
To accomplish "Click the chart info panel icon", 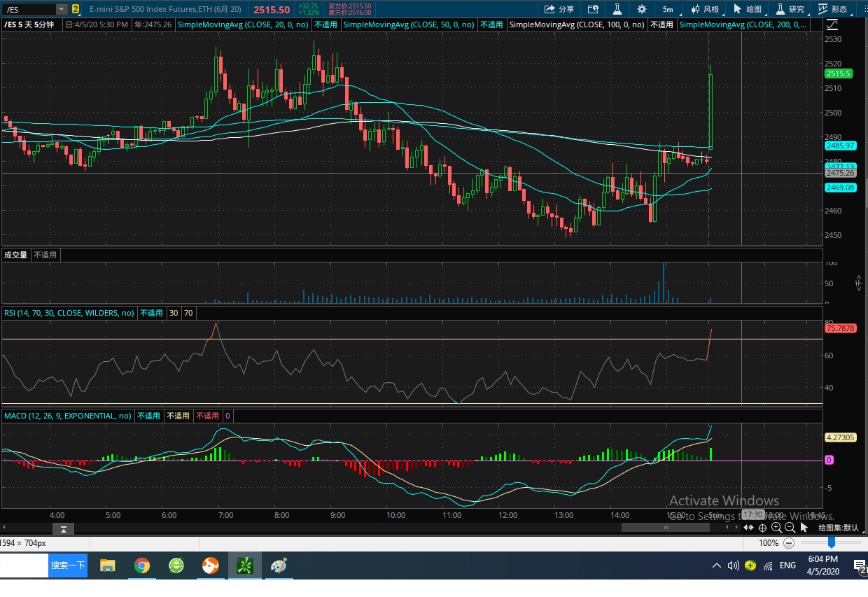I will tap(593, 9).
